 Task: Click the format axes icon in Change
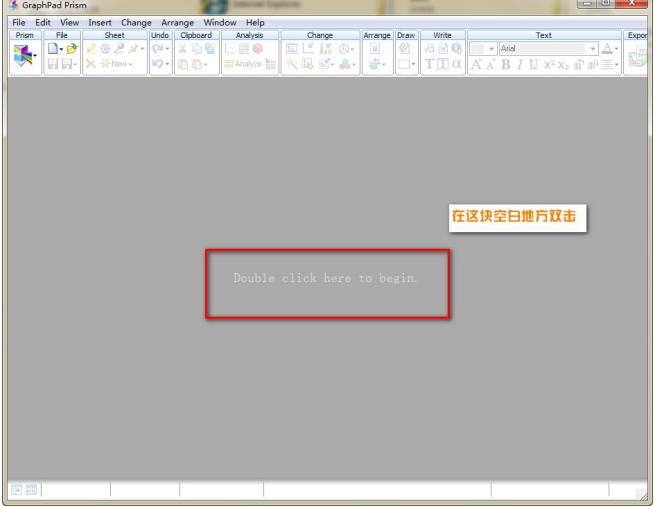[308, 48]
